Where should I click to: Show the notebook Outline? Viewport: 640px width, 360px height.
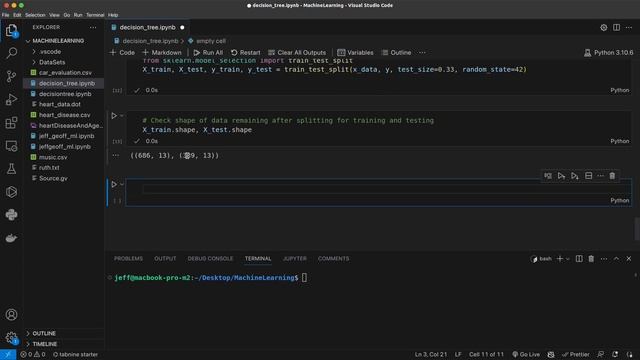point(396,53)
